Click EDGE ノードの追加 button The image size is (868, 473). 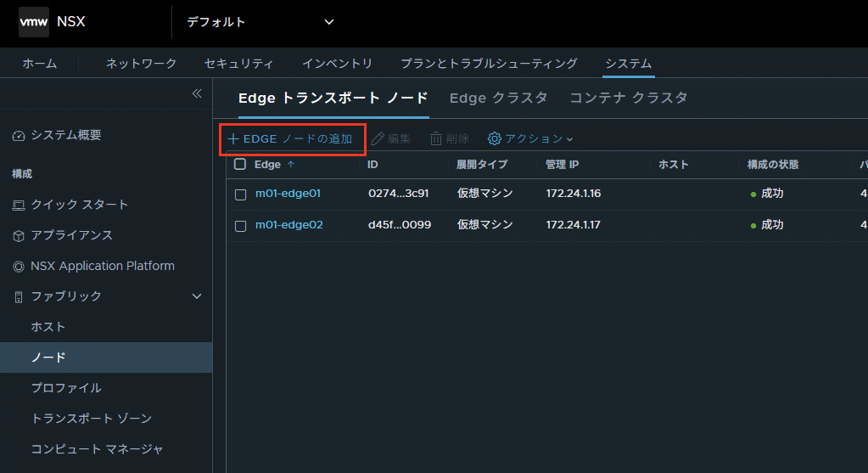[290, 138]
